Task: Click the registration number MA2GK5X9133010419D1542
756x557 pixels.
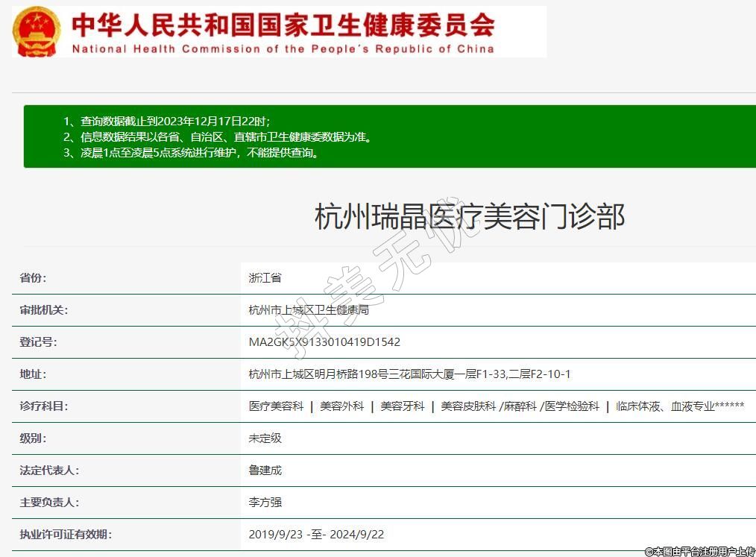Action: pos(324,342)
